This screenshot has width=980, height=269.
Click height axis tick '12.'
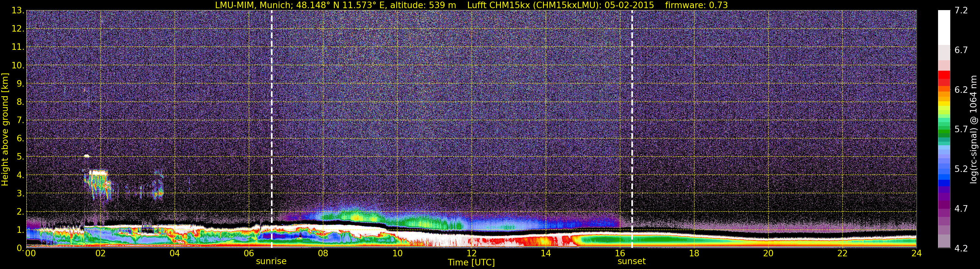click(x=18, y=29)
